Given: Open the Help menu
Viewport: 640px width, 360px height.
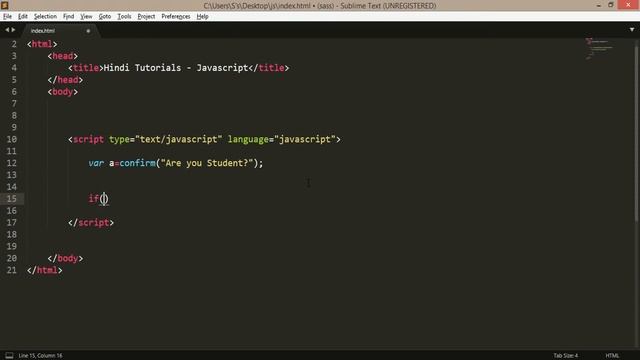Looking at the screenshot, I should [x=202, y=16].
